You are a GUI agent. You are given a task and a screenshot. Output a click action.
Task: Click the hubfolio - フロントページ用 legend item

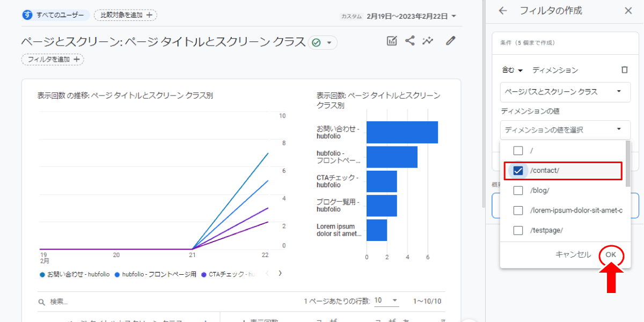coord(156,274)
